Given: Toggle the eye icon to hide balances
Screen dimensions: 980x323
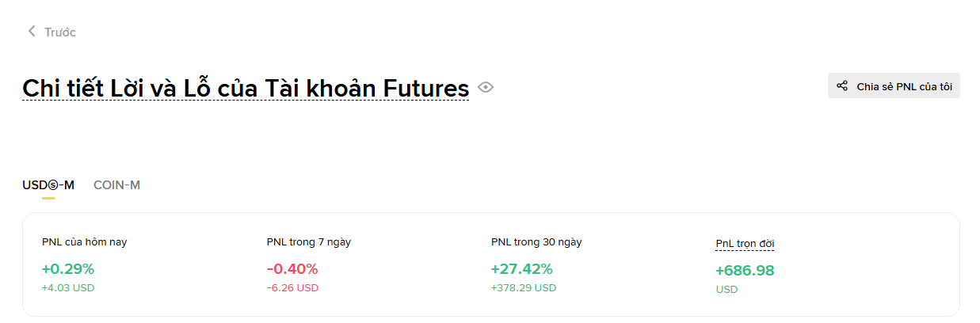Looking at the screenshot, I should 486,87.
